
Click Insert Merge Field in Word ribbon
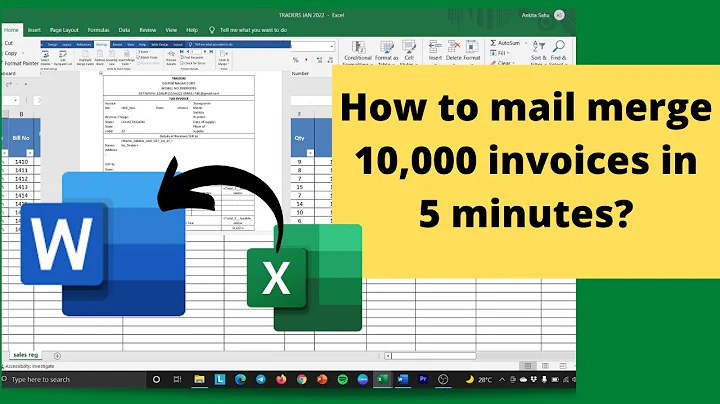[127, 59]
